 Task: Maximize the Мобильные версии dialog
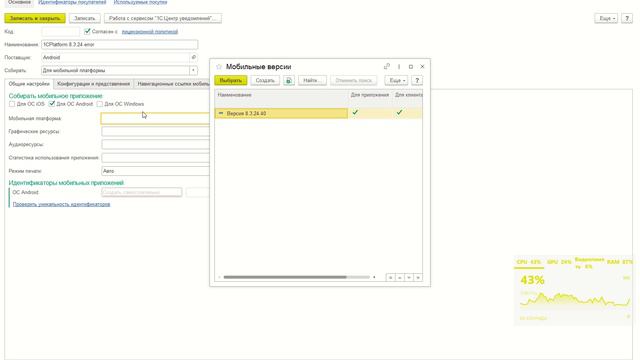point(411,67)
